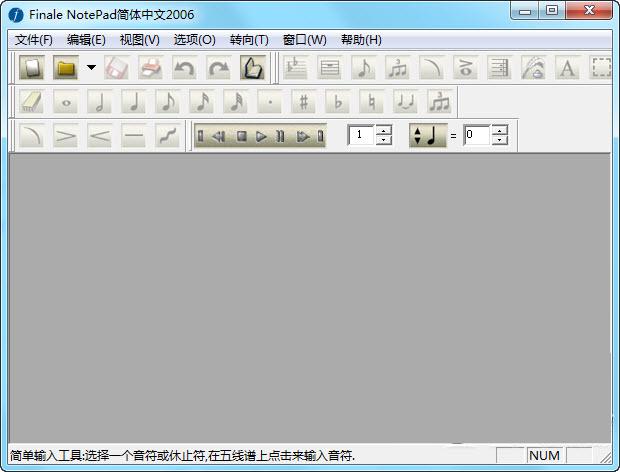Open the 选项(O) menu

point(195,40)
